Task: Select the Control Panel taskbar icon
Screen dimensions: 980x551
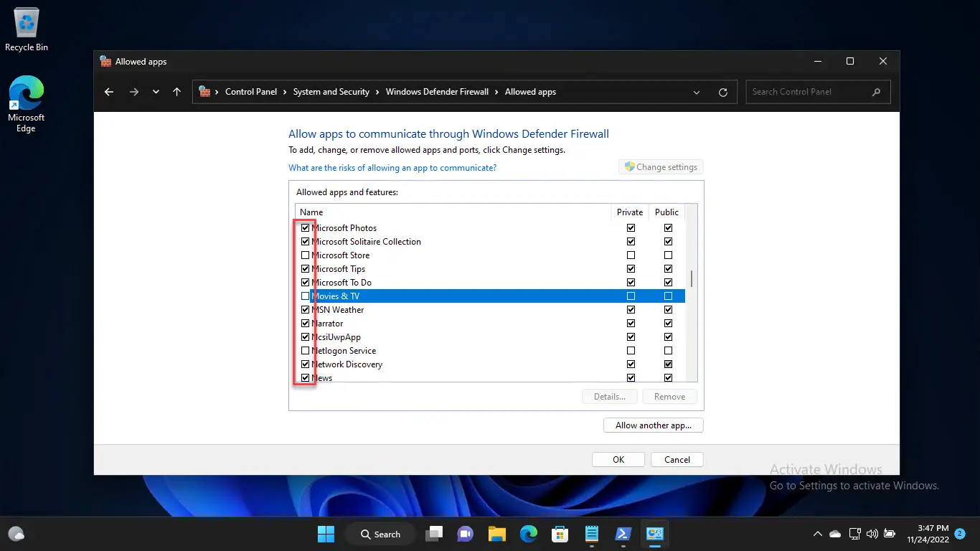Action: (x=655, y=534)
